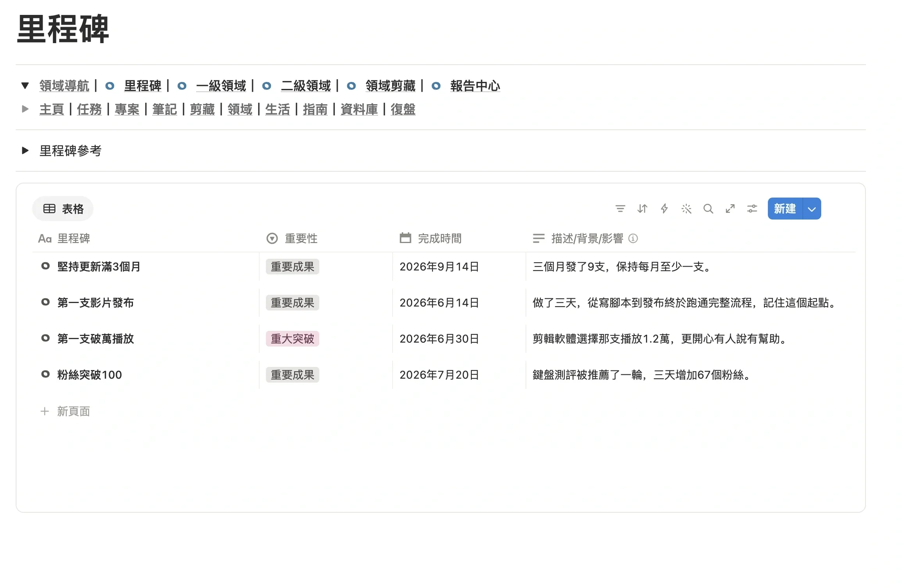Go to the 筆記 page link
The height and width of the screenshot is (588, 902).
click(165, 109)
